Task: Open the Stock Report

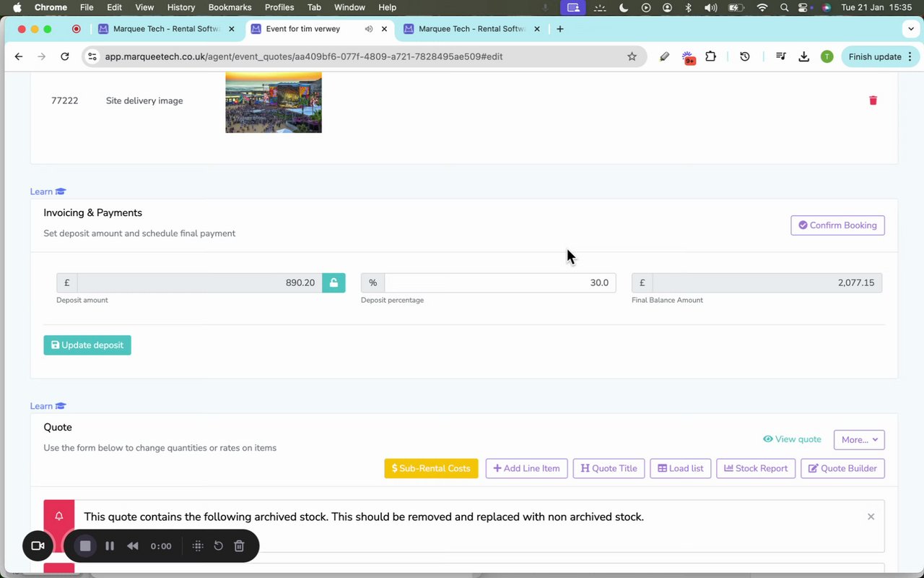Action: tap(756, 468)
